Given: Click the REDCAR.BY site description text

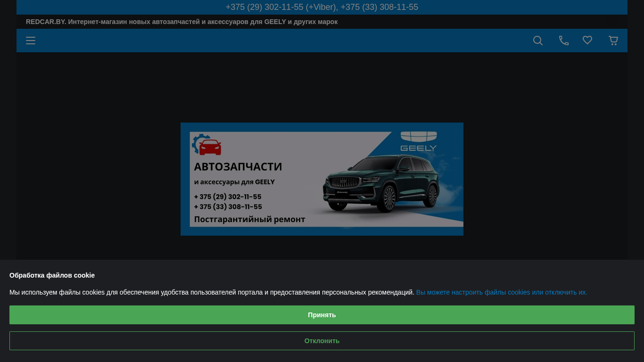Looking at the screenshot, I should pyautogui.click(x=182, y=22).
